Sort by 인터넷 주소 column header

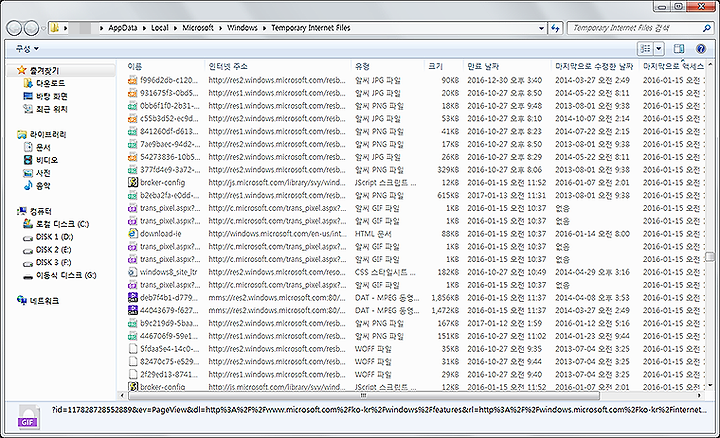coord(228,66)
